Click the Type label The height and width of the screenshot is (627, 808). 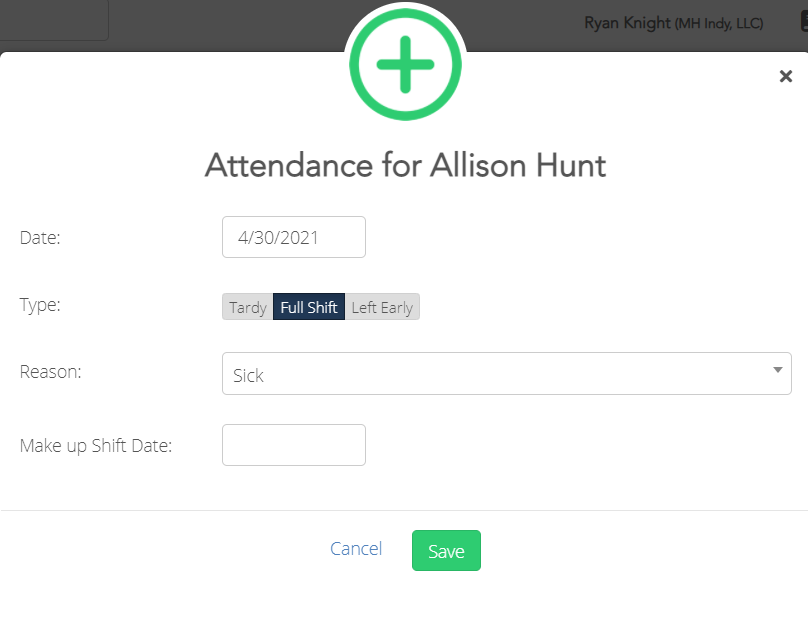pos(40,305)
